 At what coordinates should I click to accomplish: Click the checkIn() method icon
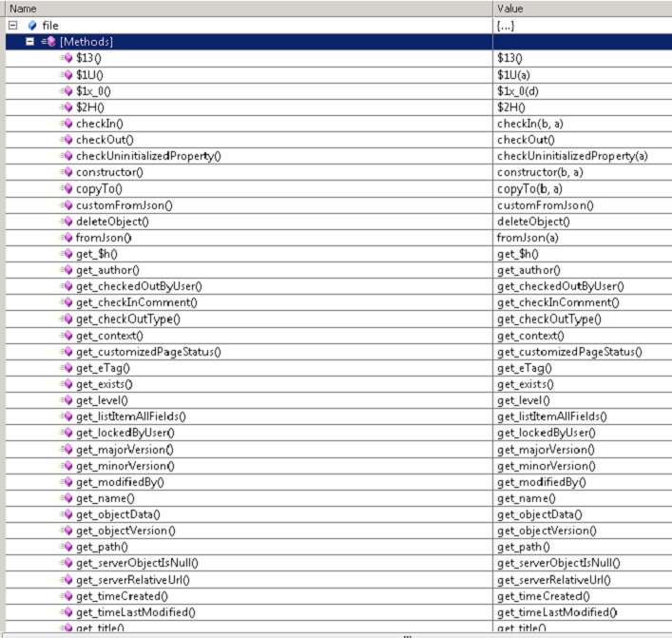coord(67,124)
